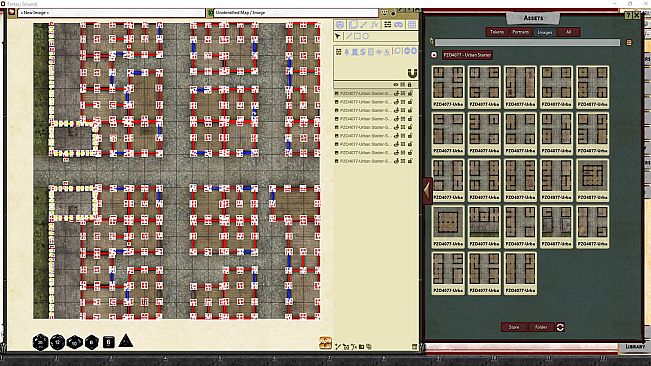Screen dimensions: 651x366
Task: Toggle visibility of the second layer
Action: point(396,102)
